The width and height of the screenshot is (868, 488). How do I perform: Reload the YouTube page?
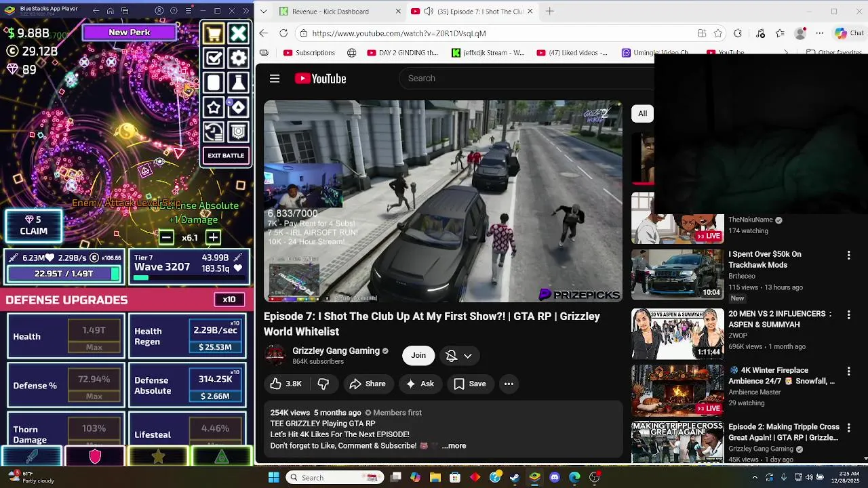click(283, 33)
